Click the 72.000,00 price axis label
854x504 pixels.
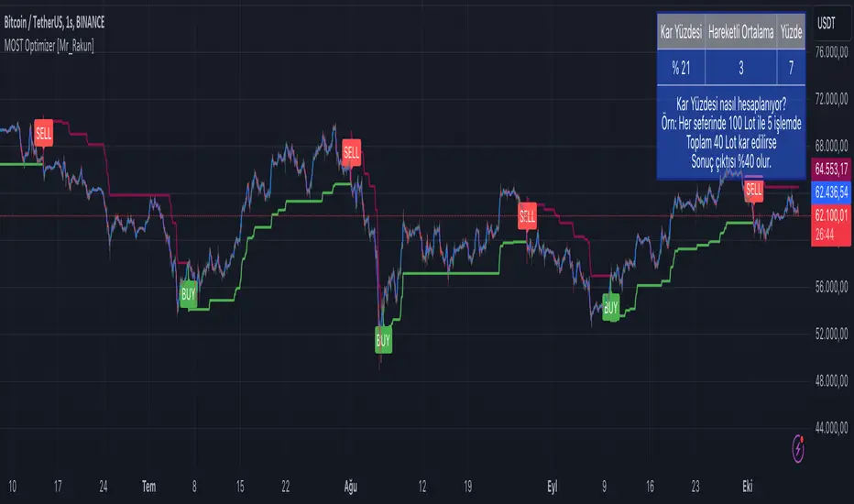[832, 99]
